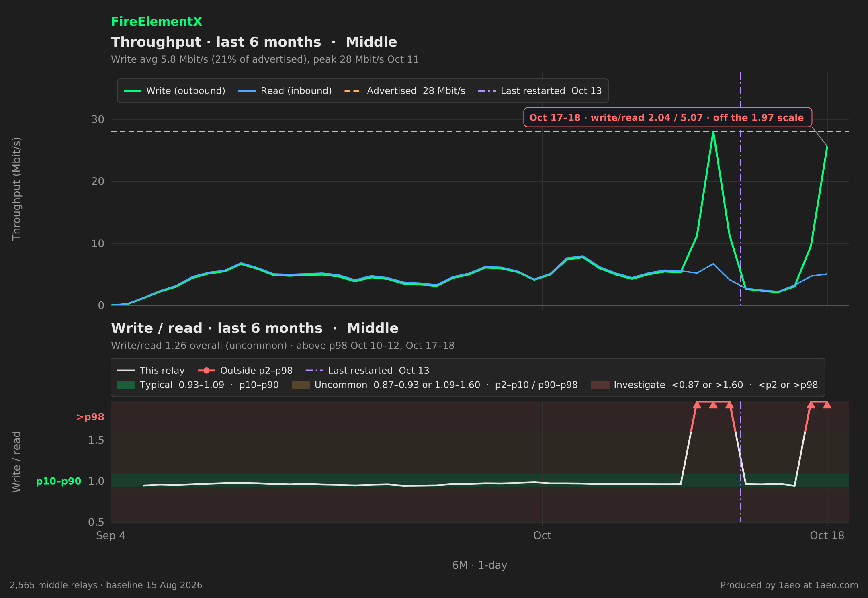Viewport: 868px width, 598px height.
Task: Click the FireElementX relay name
Action: (156, 22)
